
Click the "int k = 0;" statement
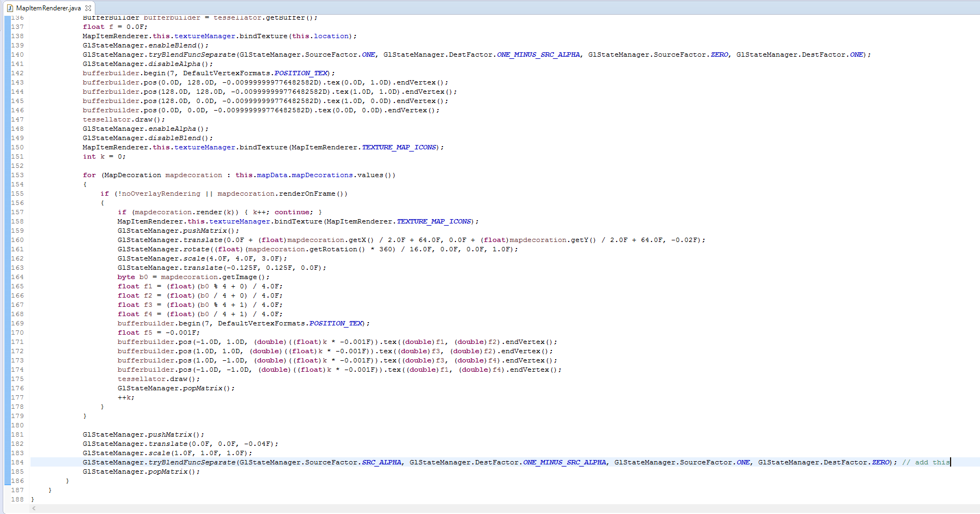point(104,156)
